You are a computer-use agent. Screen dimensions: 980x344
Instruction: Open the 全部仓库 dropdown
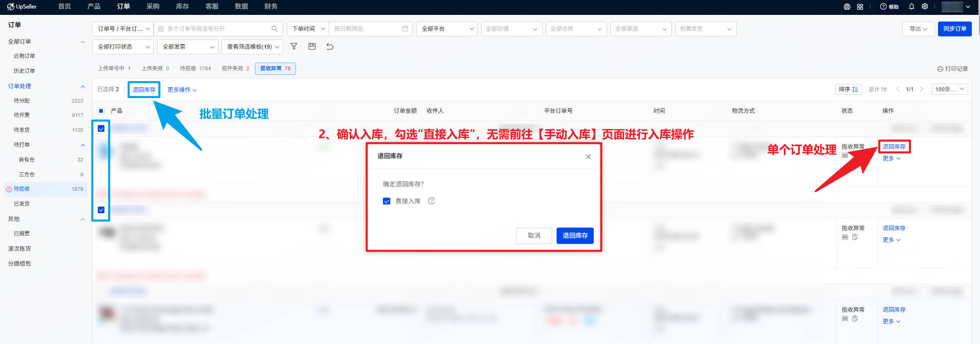coord(577,29)
